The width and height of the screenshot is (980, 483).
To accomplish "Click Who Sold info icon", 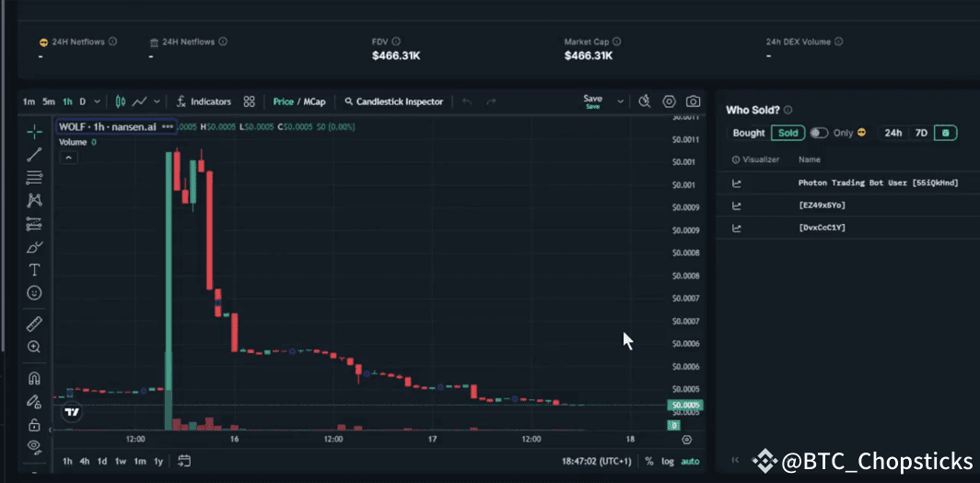I will pos(787,110).
